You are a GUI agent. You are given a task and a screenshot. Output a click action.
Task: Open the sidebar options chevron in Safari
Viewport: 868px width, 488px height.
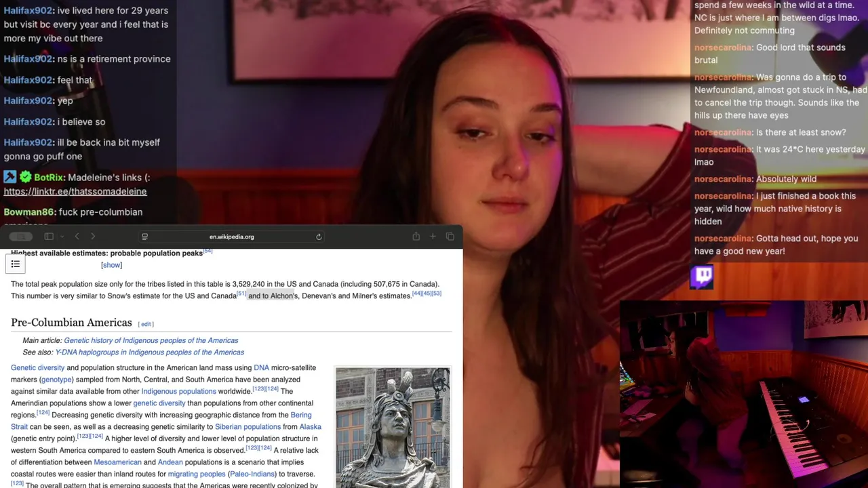[62, 237]
